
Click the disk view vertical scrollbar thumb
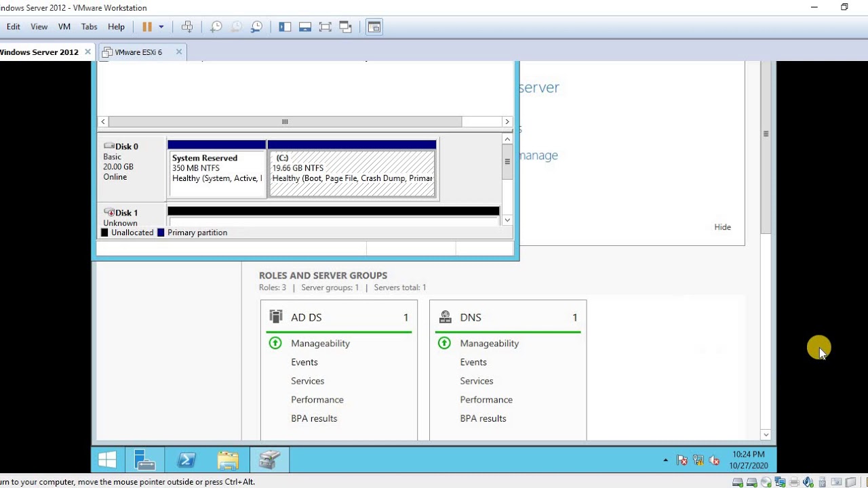point(507,162)
